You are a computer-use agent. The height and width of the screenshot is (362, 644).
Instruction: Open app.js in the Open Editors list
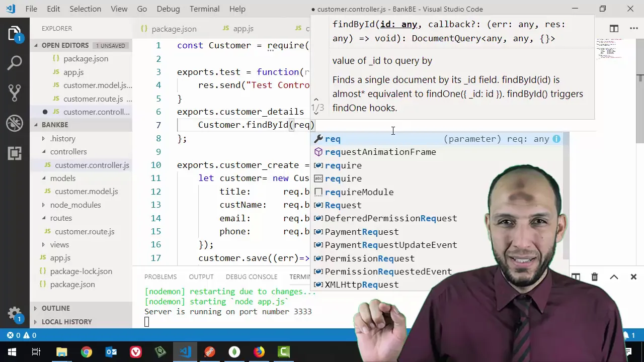coord(73,72)
